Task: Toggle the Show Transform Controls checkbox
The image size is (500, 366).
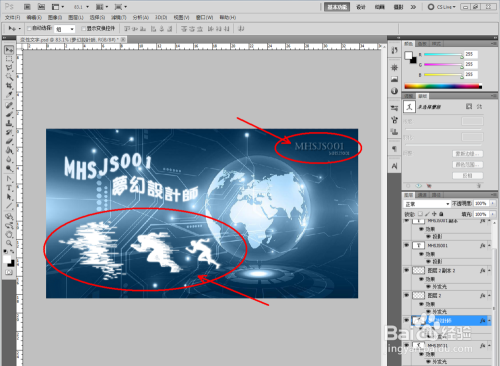Action: 84,29
